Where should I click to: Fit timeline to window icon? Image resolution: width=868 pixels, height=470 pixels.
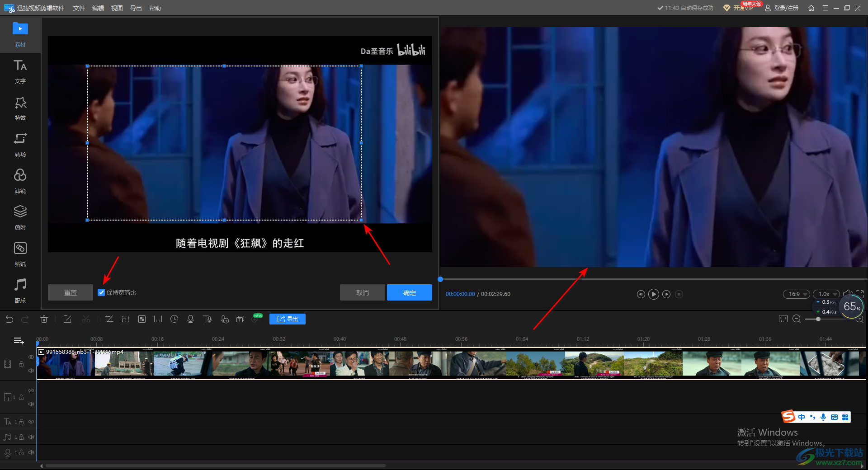click(783, 319)
